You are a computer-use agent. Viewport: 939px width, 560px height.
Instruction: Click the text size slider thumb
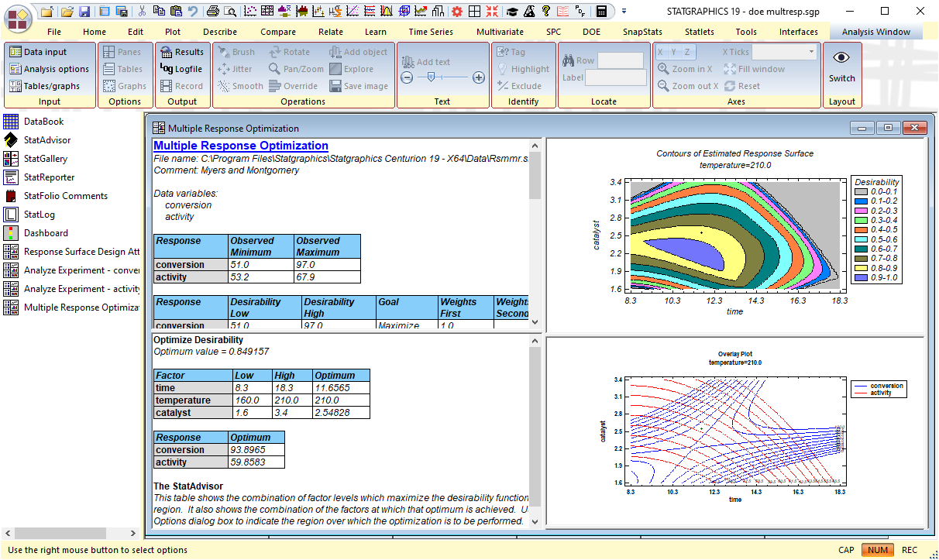click(430, 77)
